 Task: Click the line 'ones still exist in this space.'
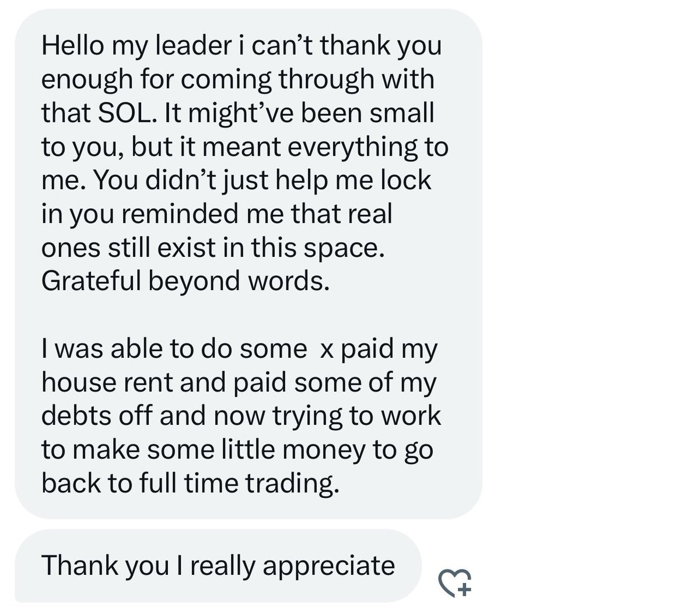(213, 248)
